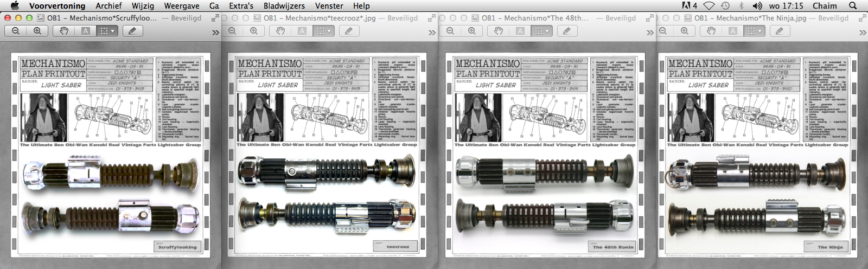Zoom in on the Scruffylooking window image
The image size is (868, 269).
pyautogui.click(x=37, y=31)
